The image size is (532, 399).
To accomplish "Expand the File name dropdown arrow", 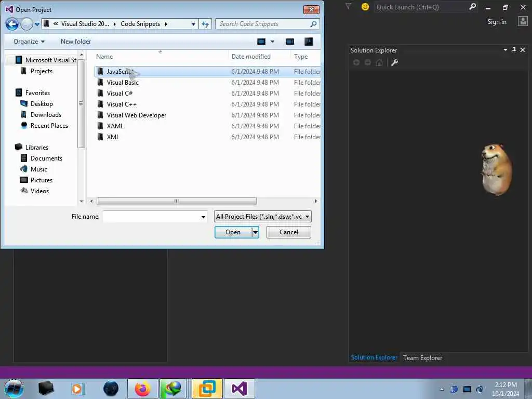I will pyautogui.click(x=203, y=217).
